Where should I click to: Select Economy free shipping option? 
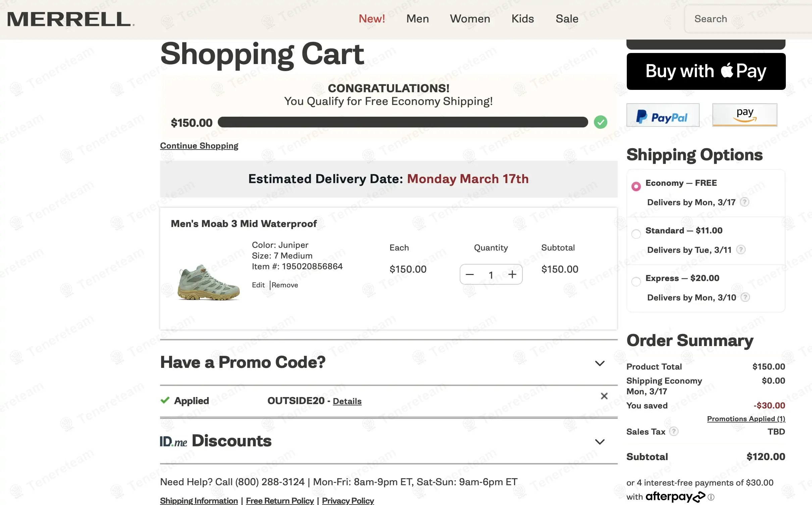pyautogui.click(x=636, y=186)
